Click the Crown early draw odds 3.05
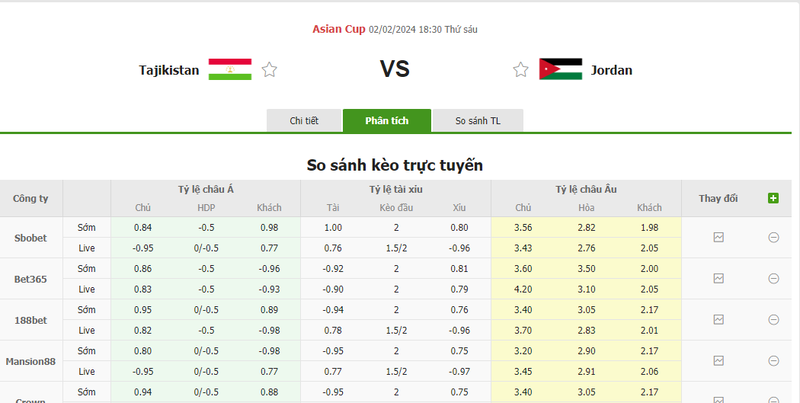 point(586,392)
